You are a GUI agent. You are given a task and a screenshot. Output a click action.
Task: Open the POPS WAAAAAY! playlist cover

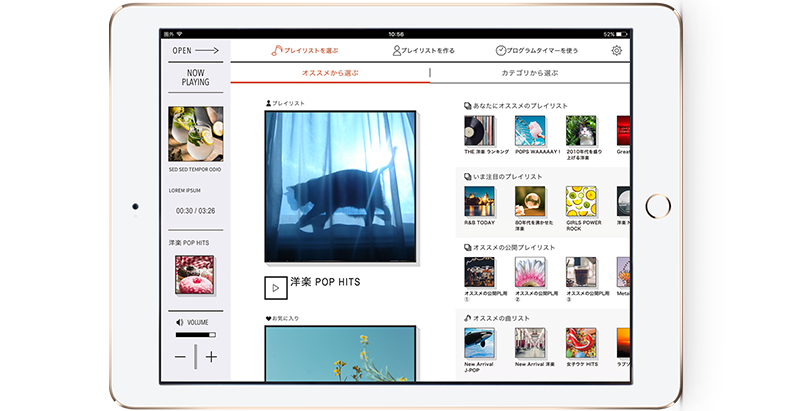point(530,131)
